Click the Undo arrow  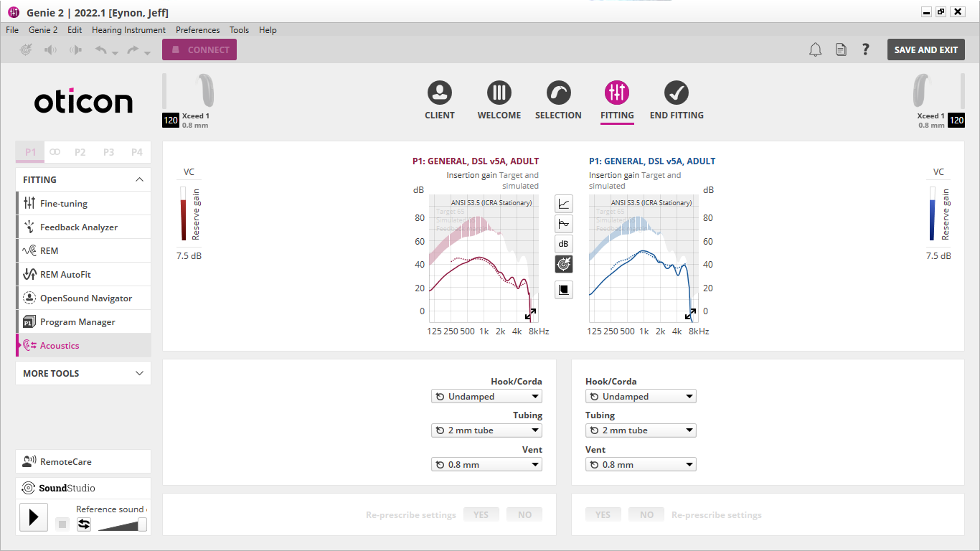click(101, 50)
